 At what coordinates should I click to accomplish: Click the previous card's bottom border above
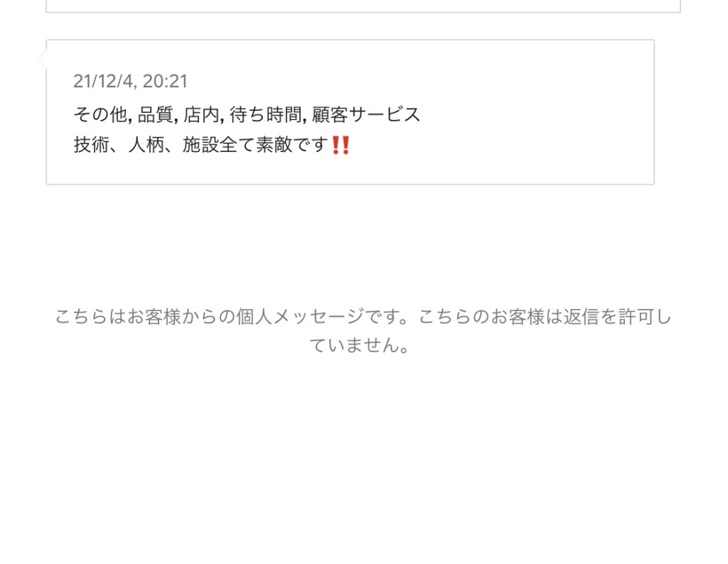[x=363, y=11]
